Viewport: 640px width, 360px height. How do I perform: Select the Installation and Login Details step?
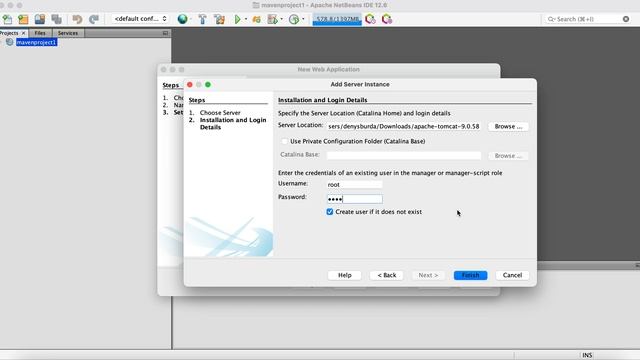(233, 124)
